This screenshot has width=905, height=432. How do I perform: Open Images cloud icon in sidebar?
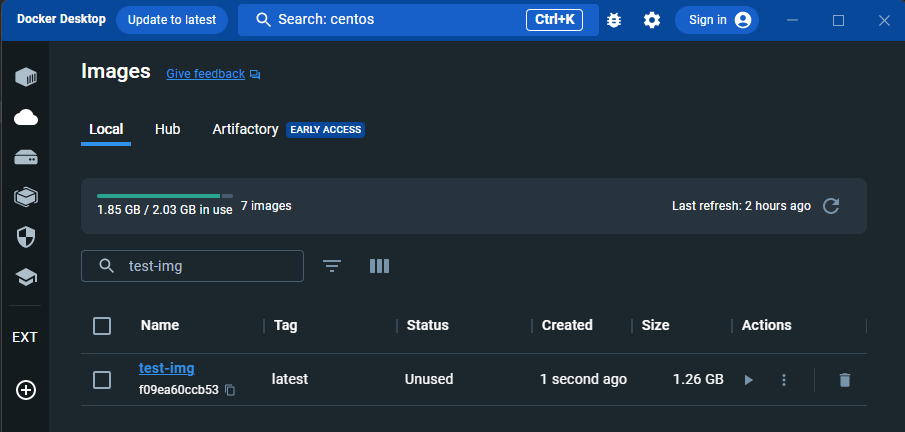(x=25, y=118)
